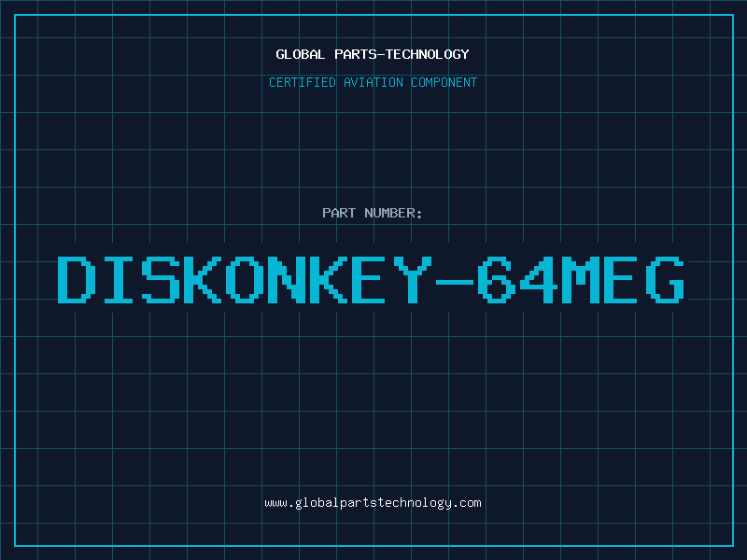This screenshot has width=747, height=560.
Task: Click the word AVIATION in the subtitle
Action: point(373,82)
